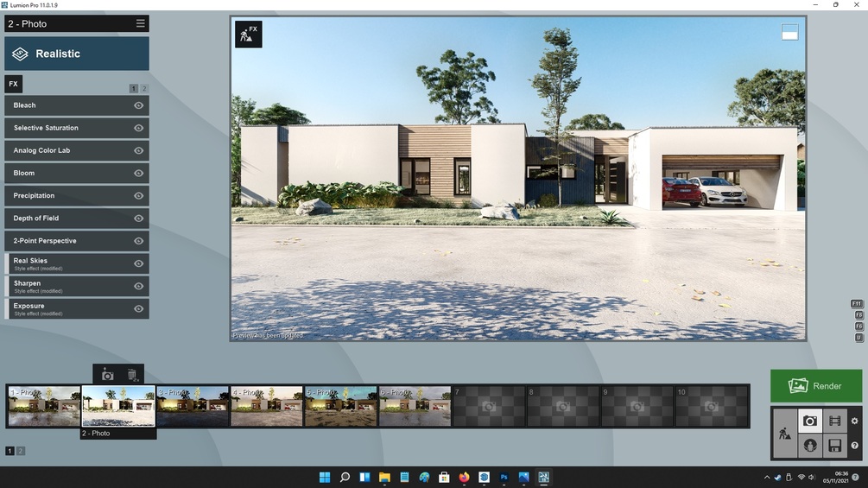Toggle Precipitation effect visibility
The width and height of the screenshot is (868, 488).
[x=138, y=196]
